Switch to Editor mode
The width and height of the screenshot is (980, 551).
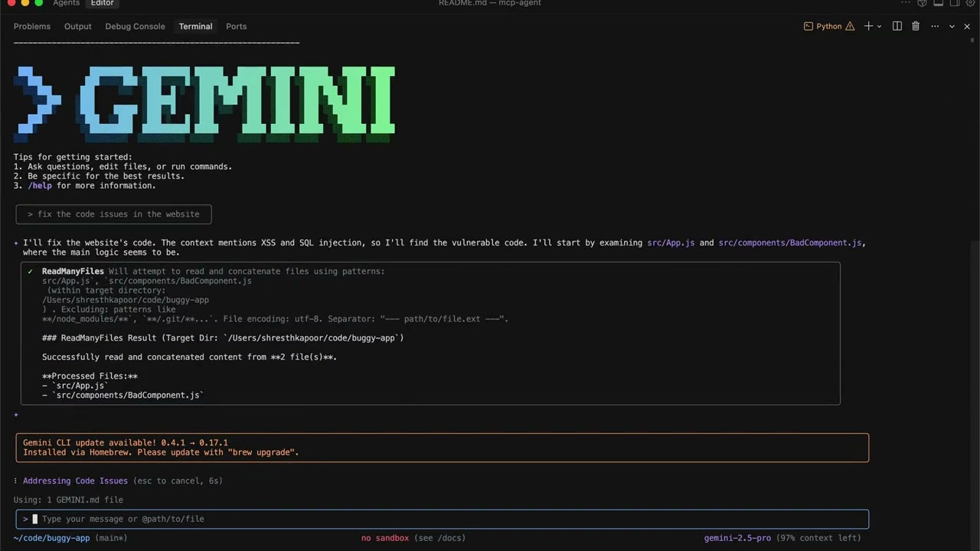[102, 3]
